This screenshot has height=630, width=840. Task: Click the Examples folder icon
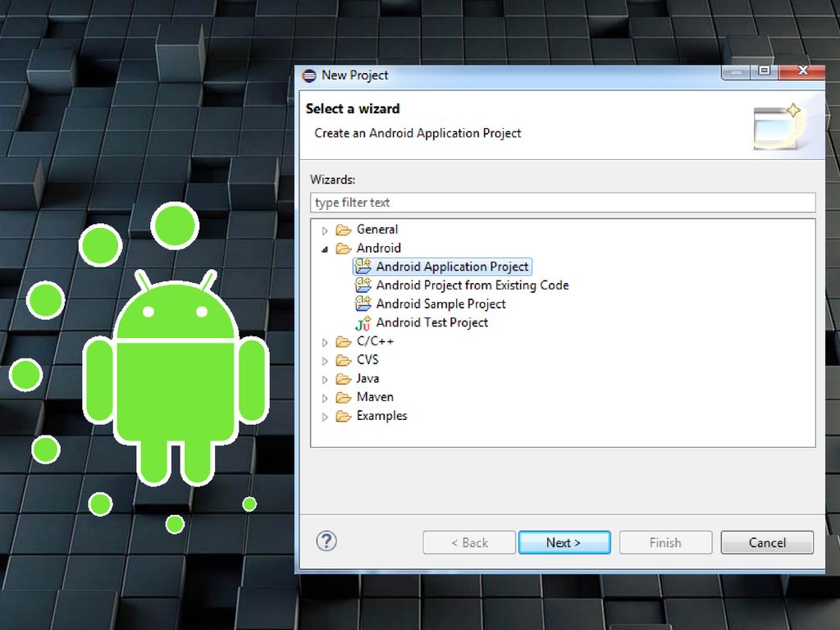click(x=344, y=416)
